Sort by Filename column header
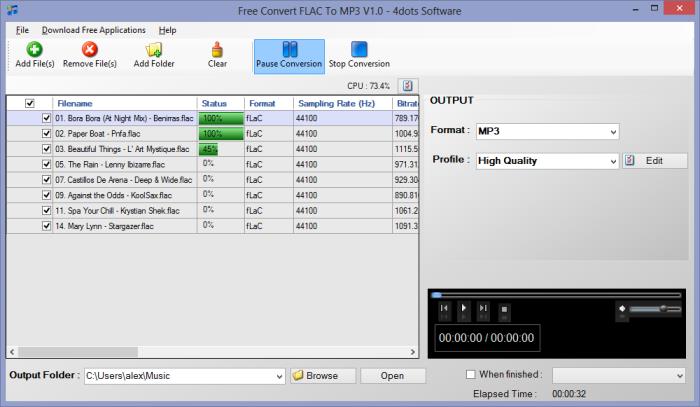Viewport: 700px width, 407px height. pyautogui.click(x=125, y=104)
